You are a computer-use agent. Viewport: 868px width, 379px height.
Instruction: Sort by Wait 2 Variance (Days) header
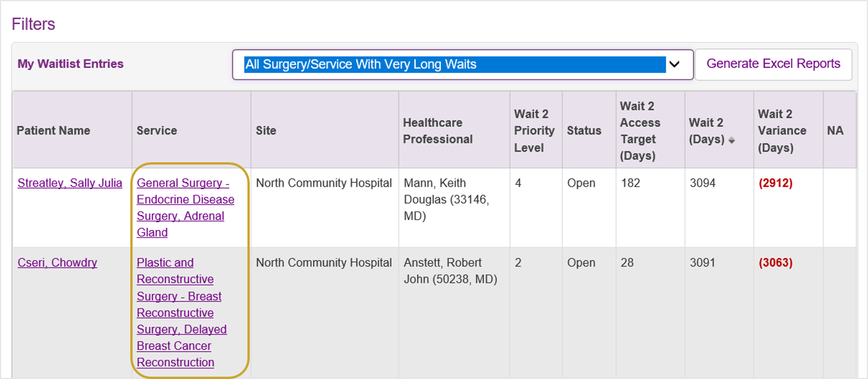tap(782, 131)
